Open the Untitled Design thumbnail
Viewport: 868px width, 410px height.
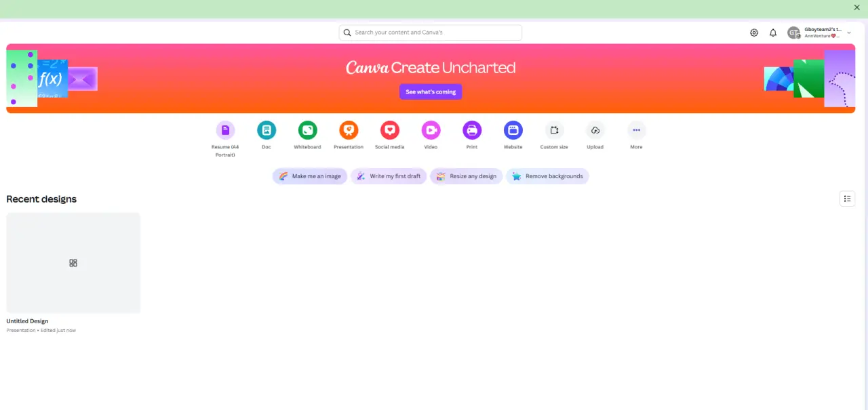pos(73,263)
